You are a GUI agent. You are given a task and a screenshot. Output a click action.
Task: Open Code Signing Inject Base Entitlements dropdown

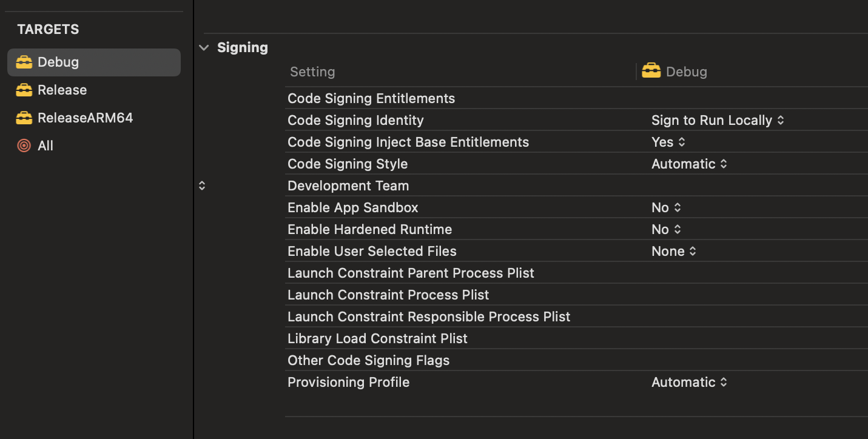point(668,142)
